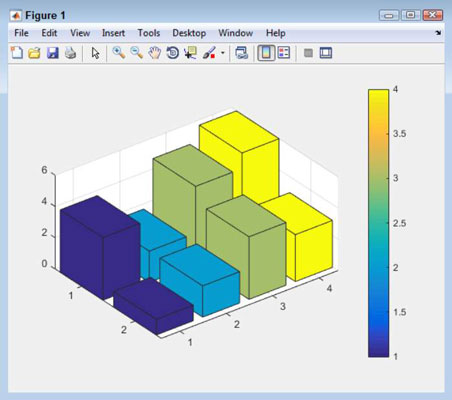Activate the Zoom Out tool
This screenshot has width=452, height=400.
pos(137,53)
